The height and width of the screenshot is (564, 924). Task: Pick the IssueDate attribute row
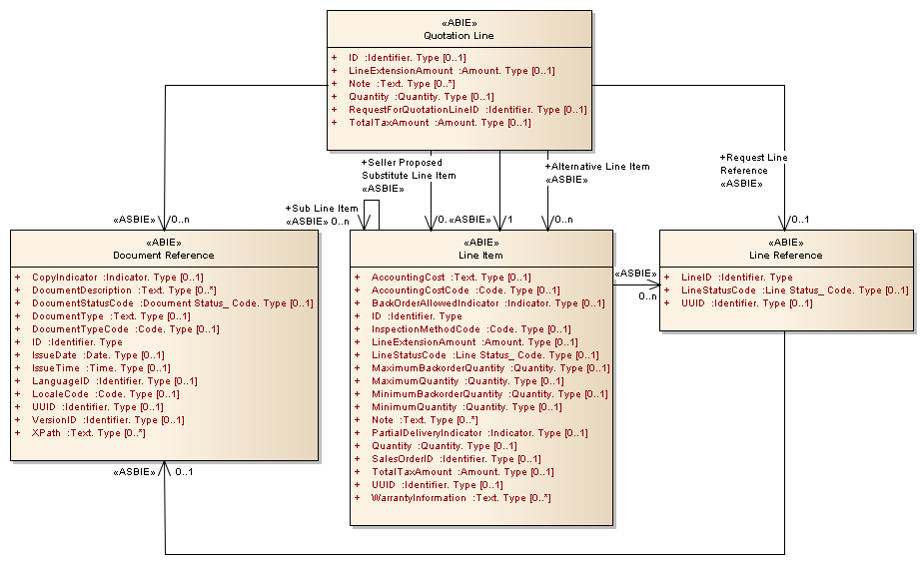[x=98, y=355]
